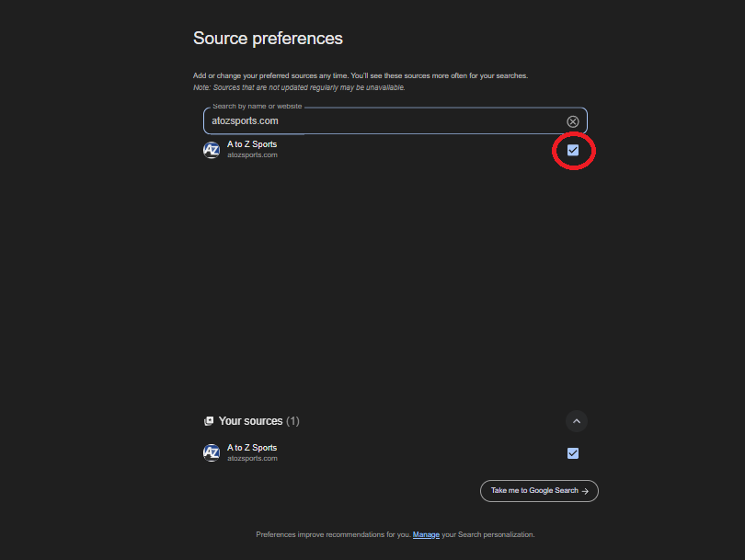Clear the search field with X icon
Image resolution: width=745 pixels, height=560 pixels.
[x=572, y=121]
